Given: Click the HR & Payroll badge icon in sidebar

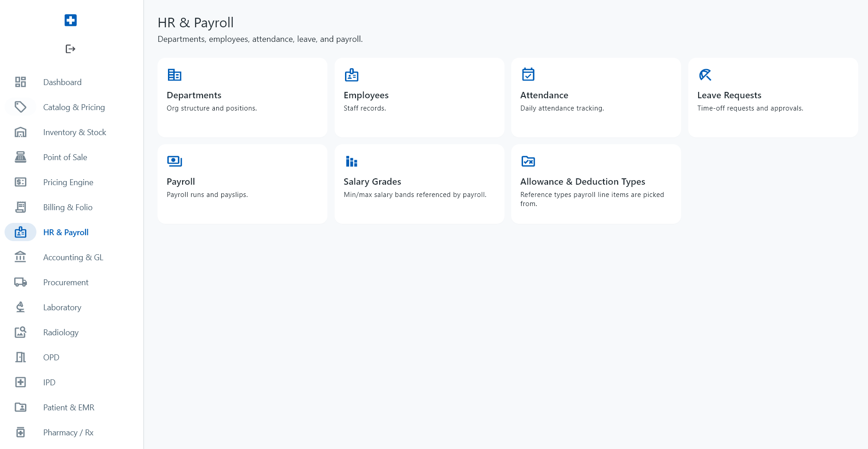Looking at the screenshot, I should [x=20, y=232].
